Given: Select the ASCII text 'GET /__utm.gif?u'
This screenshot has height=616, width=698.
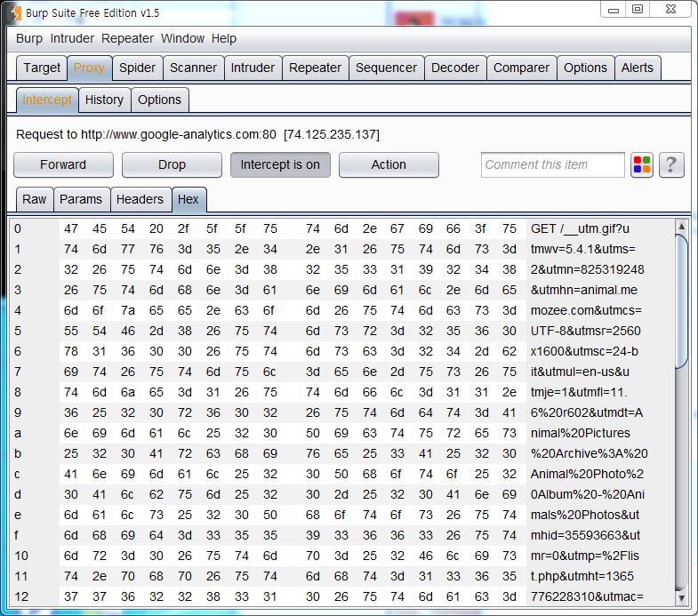Looking at the screenshot, I should coord(580,228).
